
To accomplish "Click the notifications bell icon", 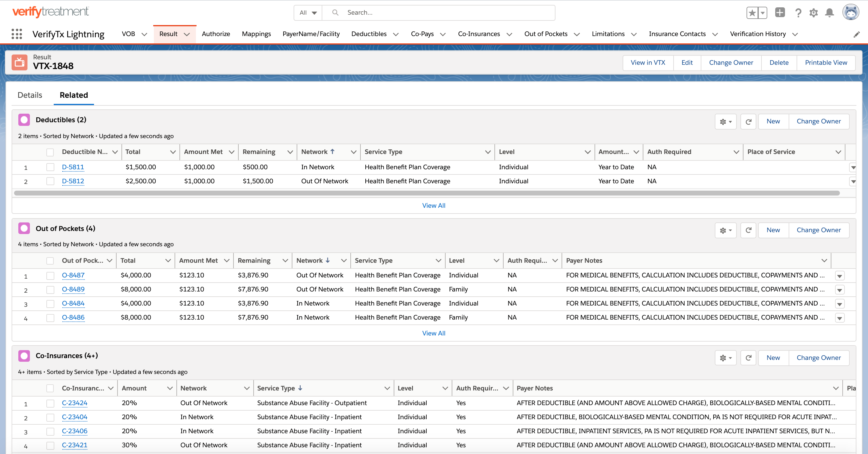I will coord(829,13).
